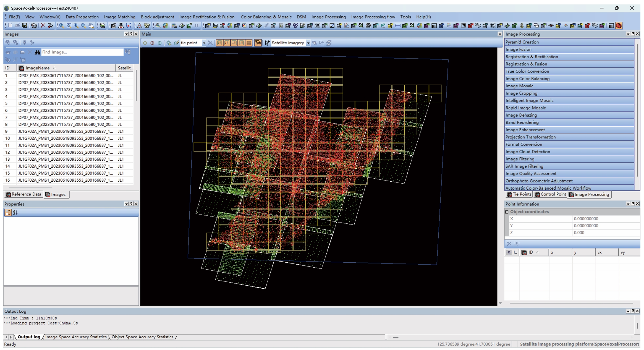Open the Point Information panel dropdown arrow

tap(628, 204)
